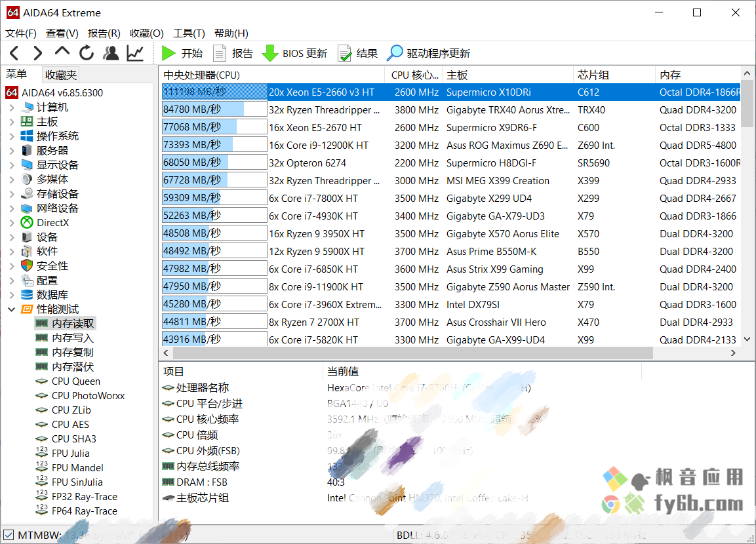Image resolution: width=756 pixels, height=544 pixels.
Task: Switch to the 菜单 tab
Action: 16,74
